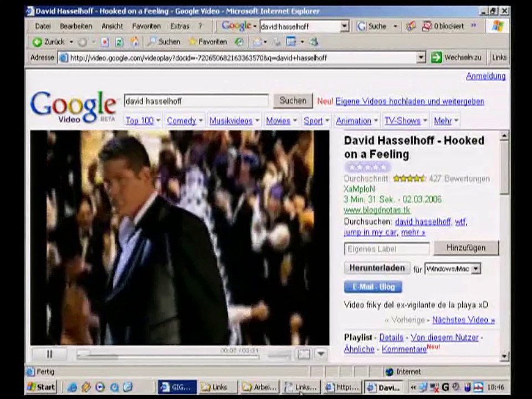Expand the Top 100 category dropdown

(158, 120)
